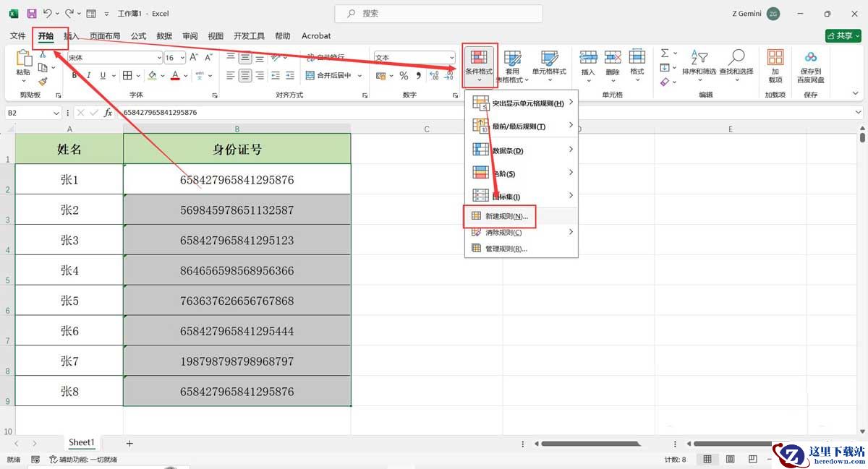Decrease font size with smaller A
This screenshot has height=469, width=868.
210,57
